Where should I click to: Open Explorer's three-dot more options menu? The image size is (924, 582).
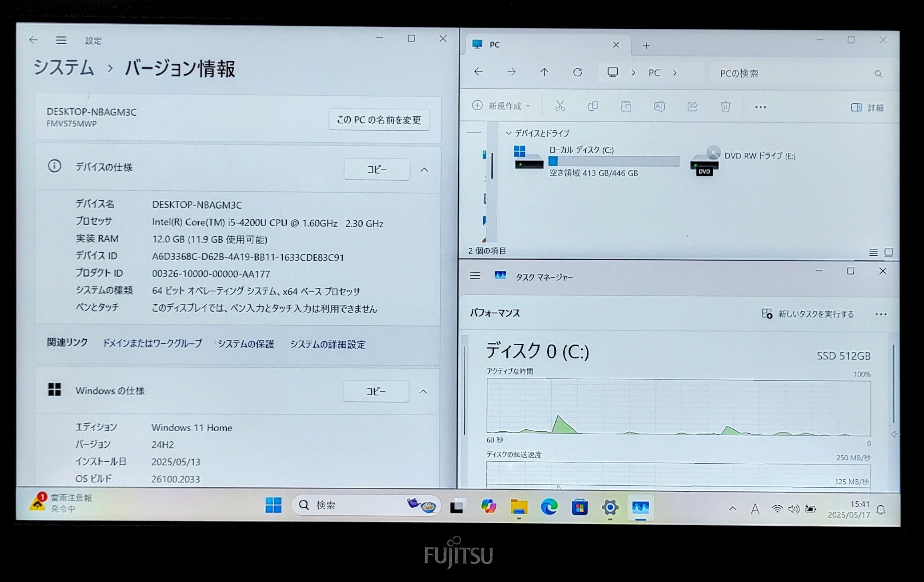pos(760,107)
